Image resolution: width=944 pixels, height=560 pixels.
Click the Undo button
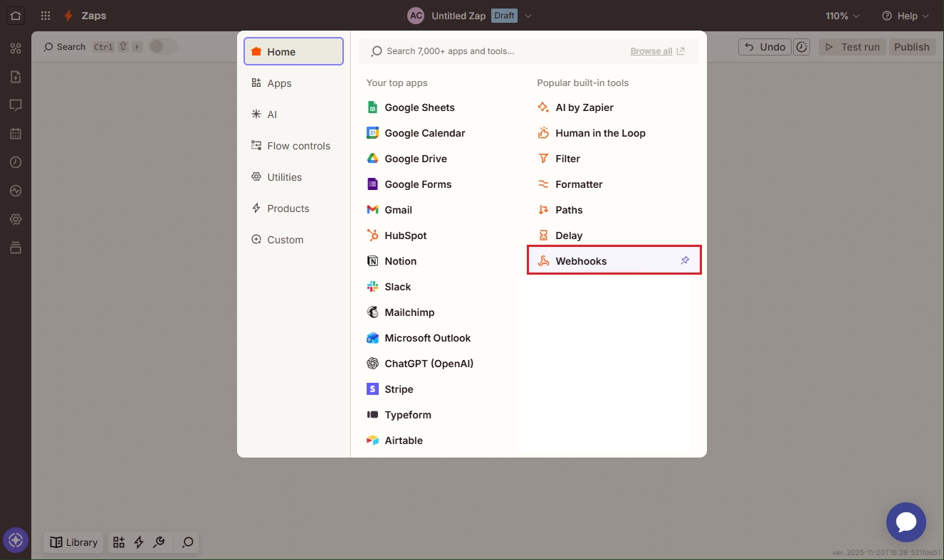pos(765,47)
